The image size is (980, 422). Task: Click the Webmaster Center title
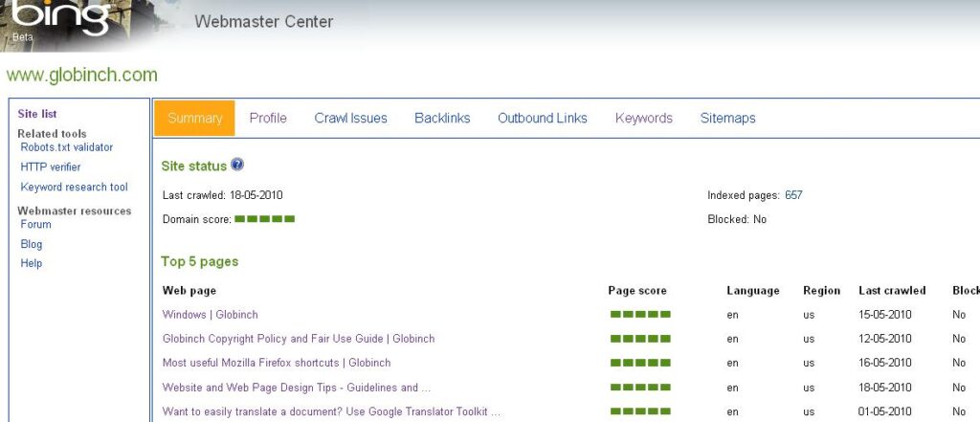264,22
